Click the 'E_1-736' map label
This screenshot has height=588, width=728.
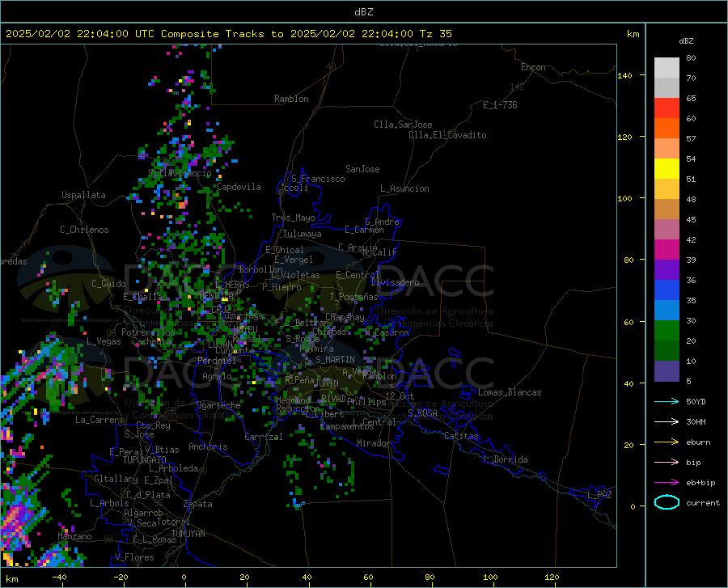(500, 105)
